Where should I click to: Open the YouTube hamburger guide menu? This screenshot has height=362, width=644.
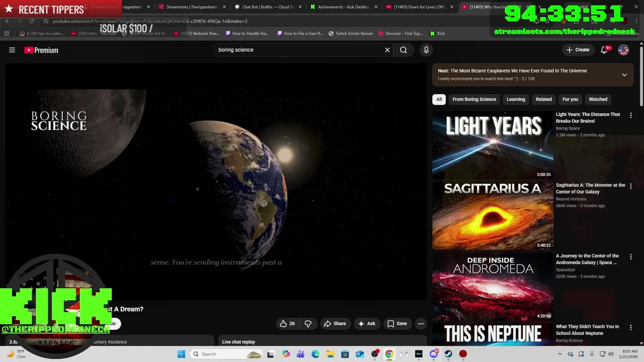[12, 50]
